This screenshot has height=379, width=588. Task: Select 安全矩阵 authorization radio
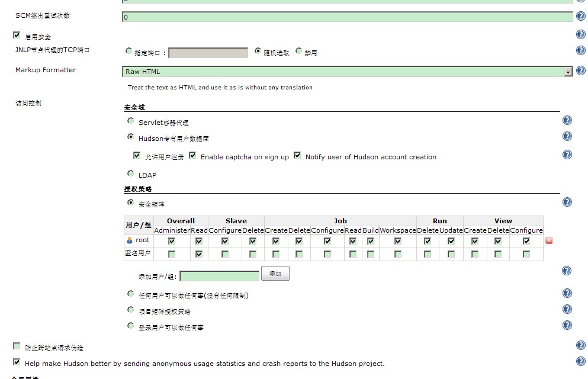[130, 203]
